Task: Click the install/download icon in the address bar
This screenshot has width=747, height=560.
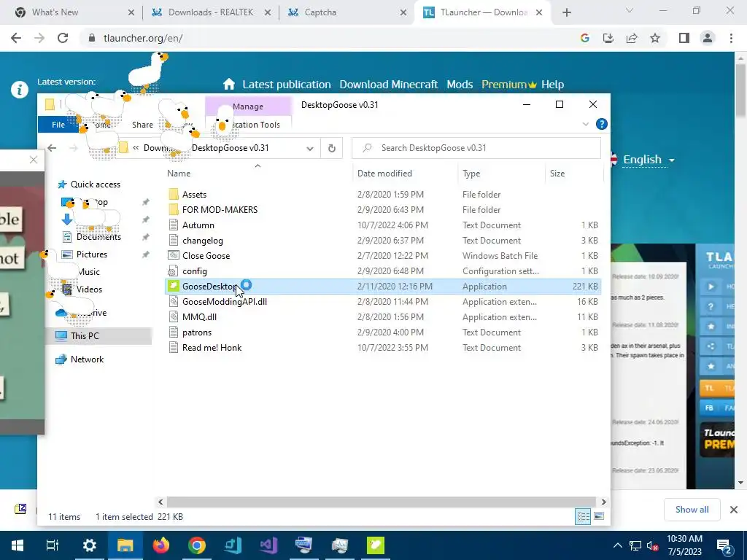Action: (x=608, y=38)
